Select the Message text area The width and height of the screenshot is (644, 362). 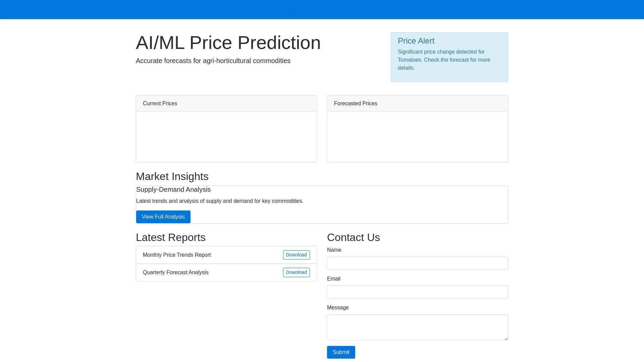coord(417,327)
